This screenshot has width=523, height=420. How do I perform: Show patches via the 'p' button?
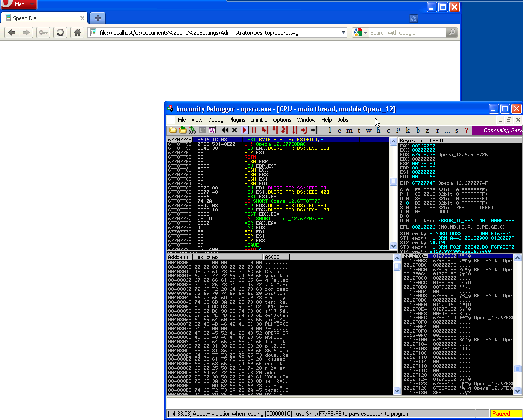(398, 130)
